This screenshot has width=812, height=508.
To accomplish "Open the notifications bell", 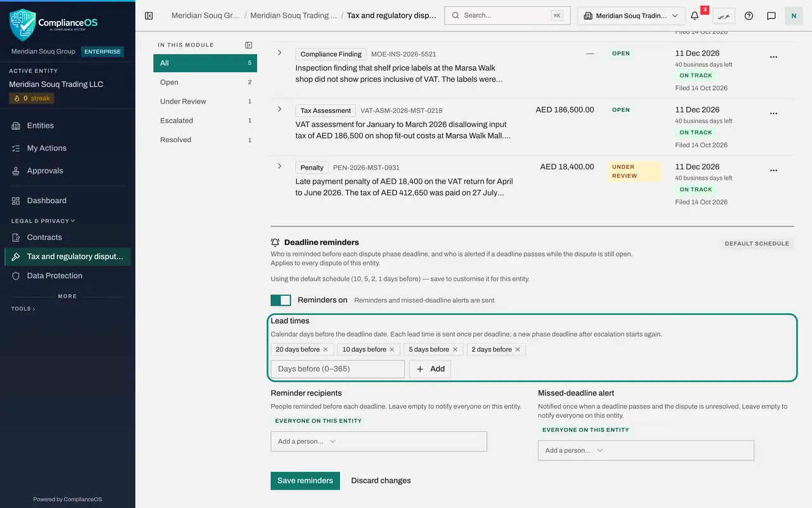I will point(695,16).
